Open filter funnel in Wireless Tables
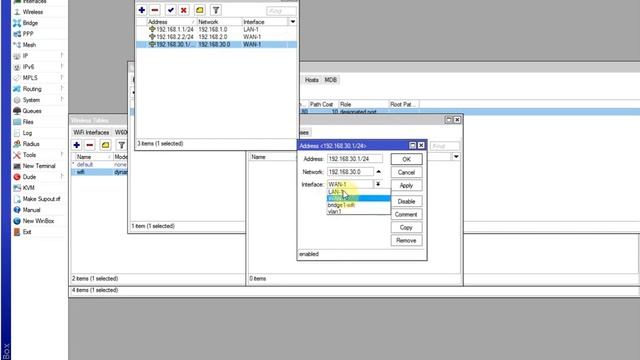640x360 pixels. [122, 145]
